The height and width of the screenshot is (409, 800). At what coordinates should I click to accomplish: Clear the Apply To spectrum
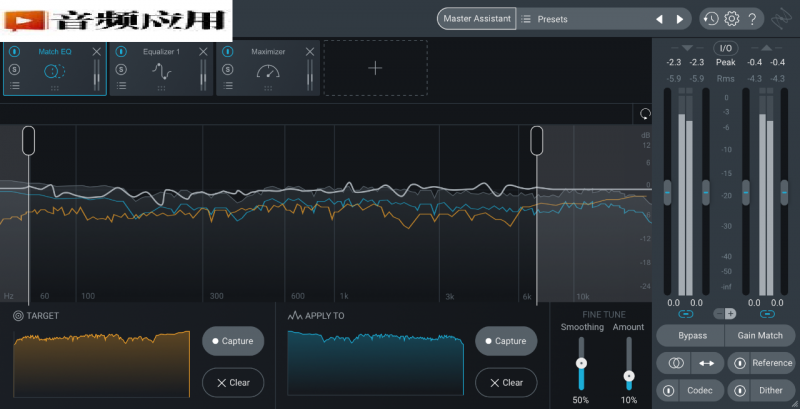click(506, 382)
